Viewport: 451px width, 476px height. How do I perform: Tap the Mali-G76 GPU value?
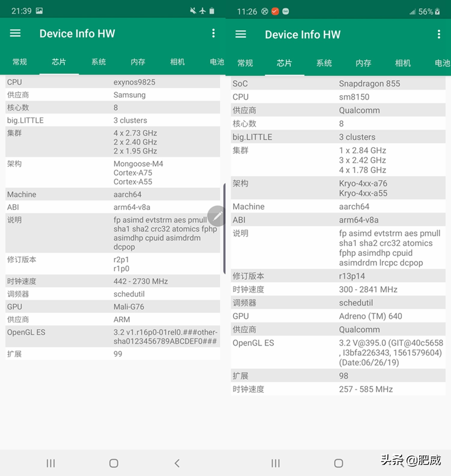[x=129, y=307]
